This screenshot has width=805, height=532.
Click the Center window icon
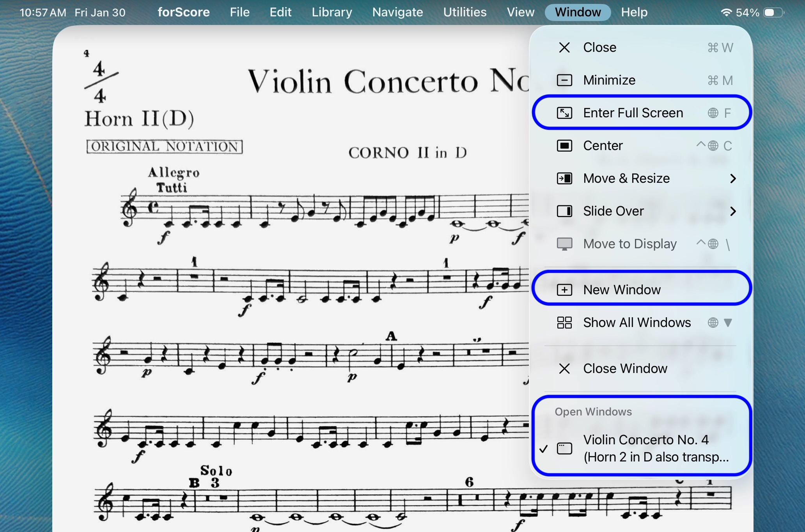tap(564, 146)
